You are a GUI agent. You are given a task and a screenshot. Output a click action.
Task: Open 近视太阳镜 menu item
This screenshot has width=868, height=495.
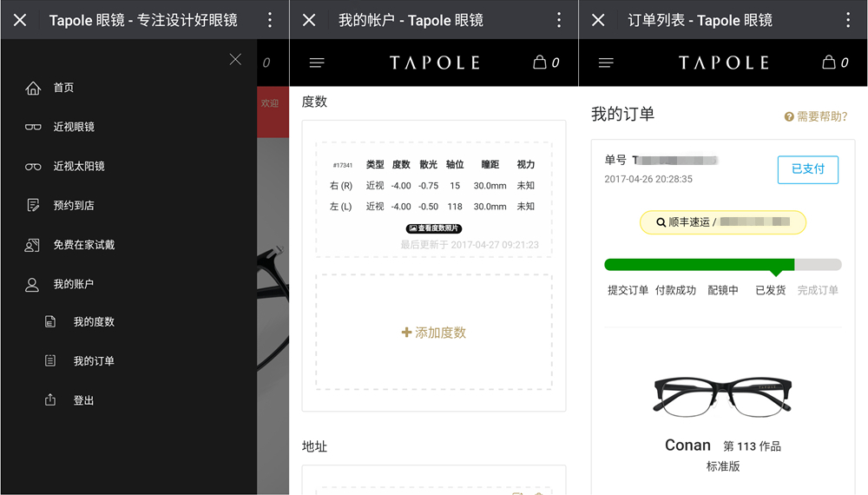pos(79,166)
